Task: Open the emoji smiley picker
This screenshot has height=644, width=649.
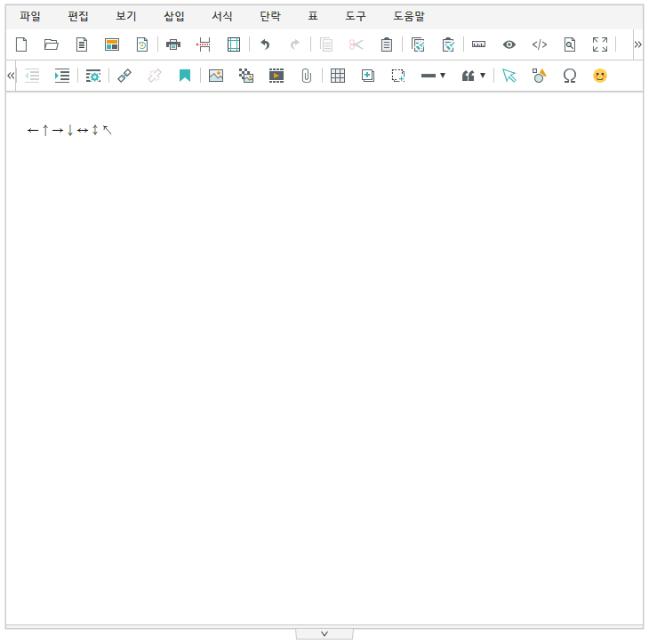Action: click(x=600, y=76)
